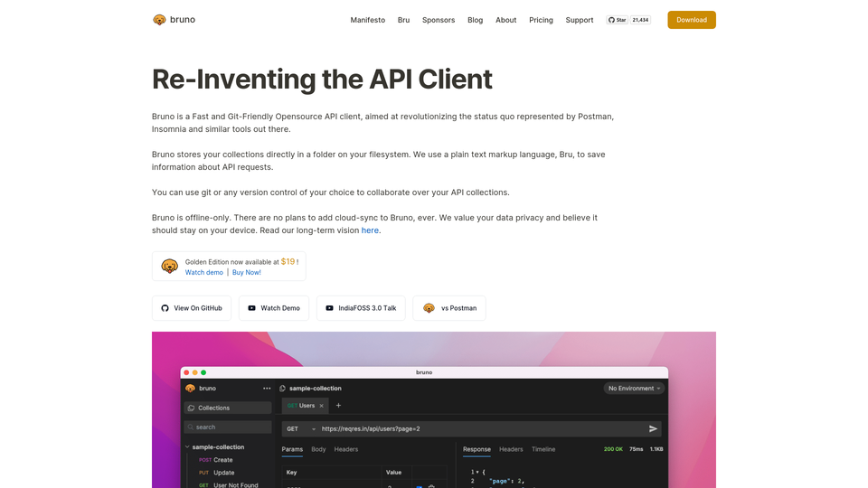This screenshot has width=868, height=488.
Task: Click the Golden Edition dog icon
Action: 169,266
